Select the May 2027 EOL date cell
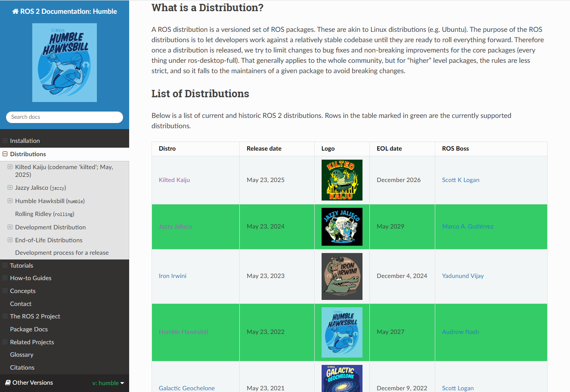This screenshot has width=570, height=392. [390, 332]
